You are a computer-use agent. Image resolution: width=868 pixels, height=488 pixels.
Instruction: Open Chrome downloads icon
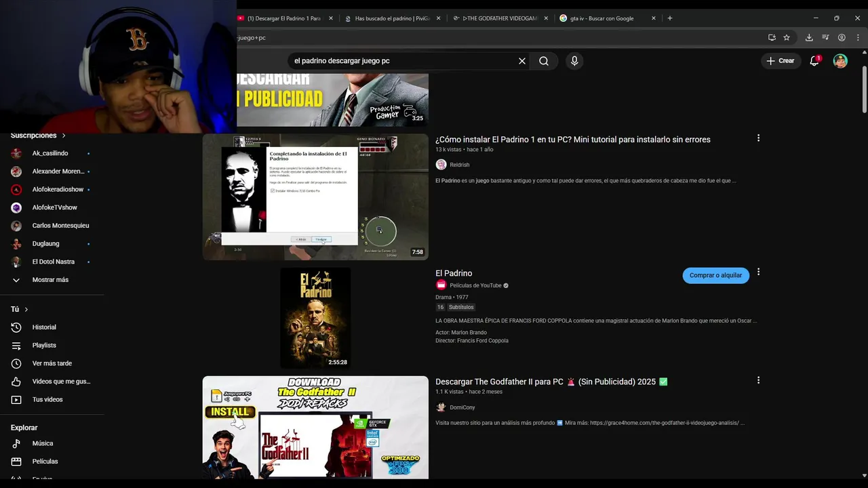point(809,38)
